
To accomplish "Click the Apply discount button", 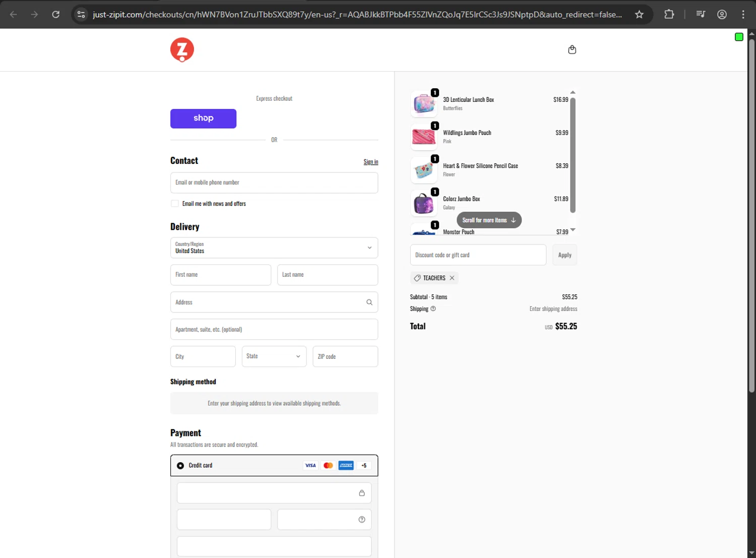I will click(x=564, y=255).
